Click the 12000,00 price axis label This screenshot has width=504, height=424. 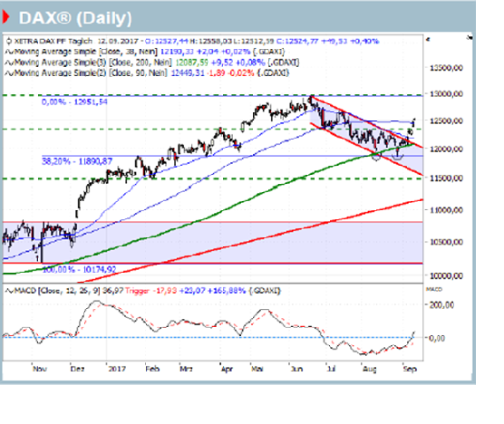447,149
